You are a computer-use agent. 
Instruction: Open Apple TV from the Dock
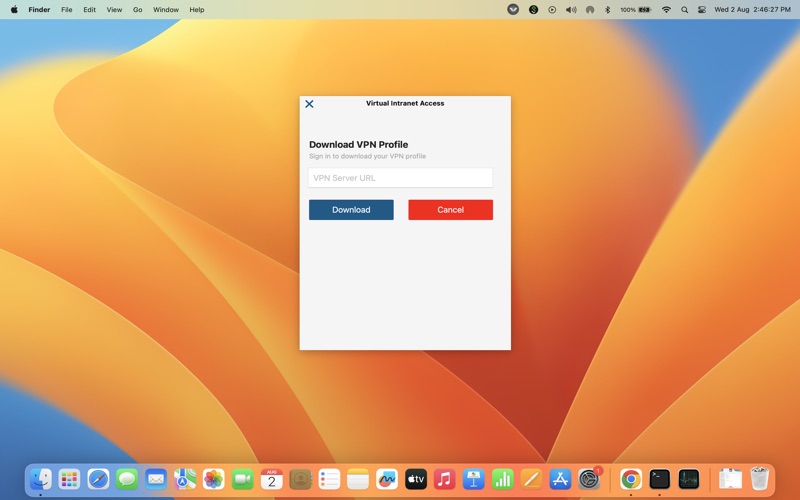(x=416, y=479)
